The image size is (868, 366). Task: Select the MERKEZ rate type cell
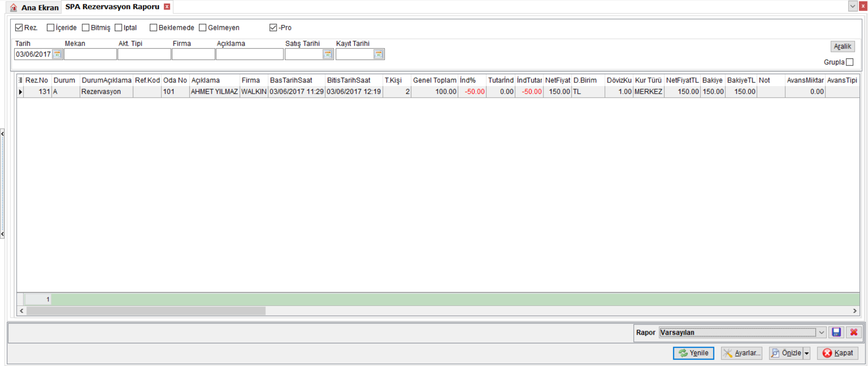pyautogui.click(x=648, y=92)
